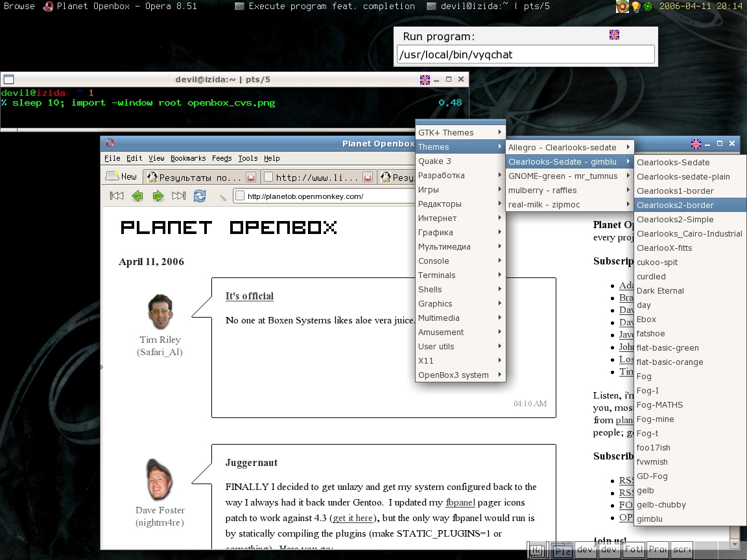Image resolution: width=747 pixels, height=560 pixels.
Task: Switch to the scre taskbar button
Action: tap(682, 550)
